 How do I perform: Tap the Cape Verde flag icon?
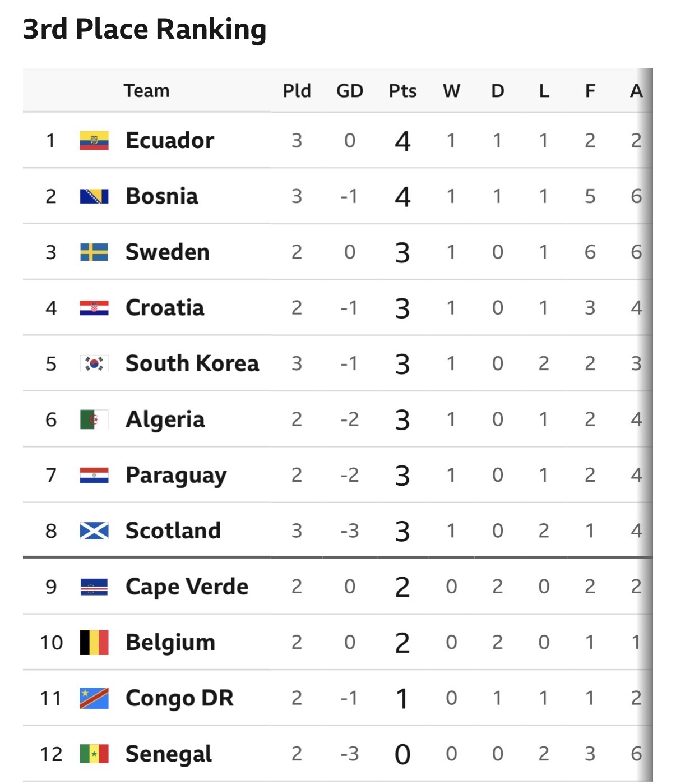(94, 587)
